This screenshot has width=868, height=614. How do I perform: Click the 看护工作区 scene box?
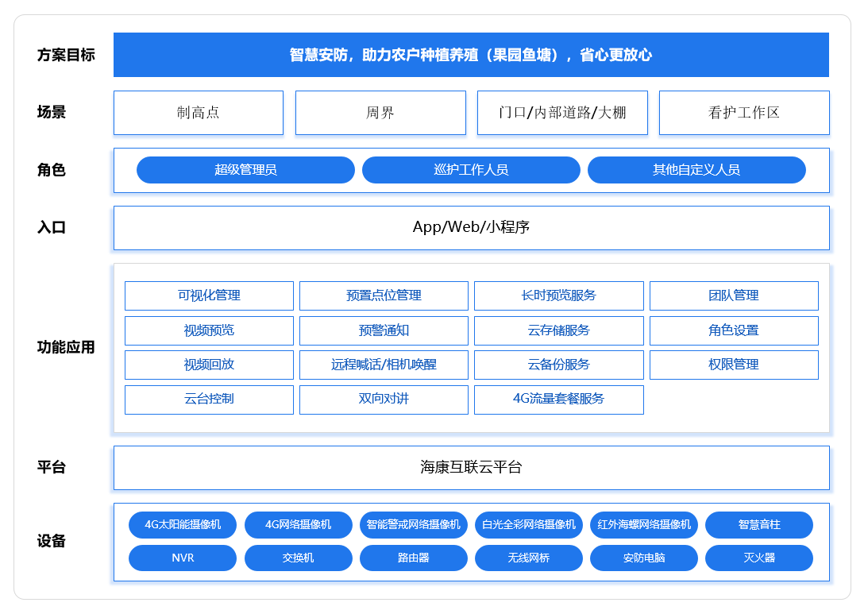click(744, 113)
